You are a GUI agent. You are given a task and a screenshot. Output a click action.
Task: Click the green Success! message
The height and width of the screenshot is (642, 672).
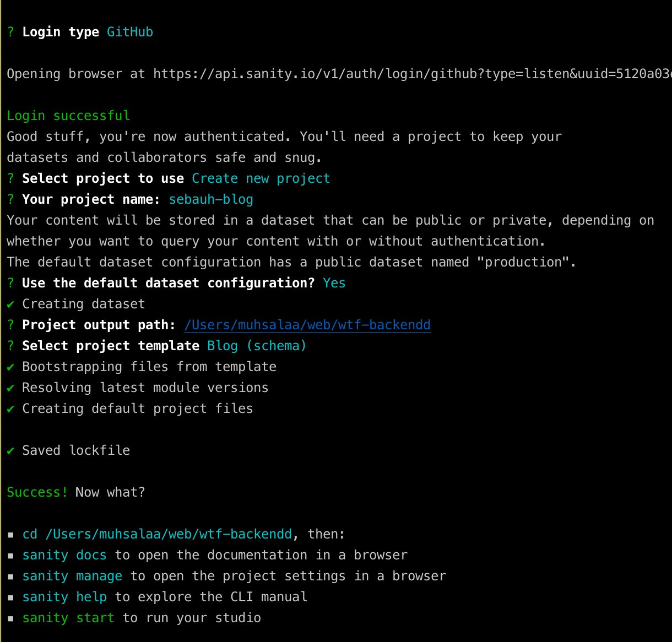pos(37,492)
